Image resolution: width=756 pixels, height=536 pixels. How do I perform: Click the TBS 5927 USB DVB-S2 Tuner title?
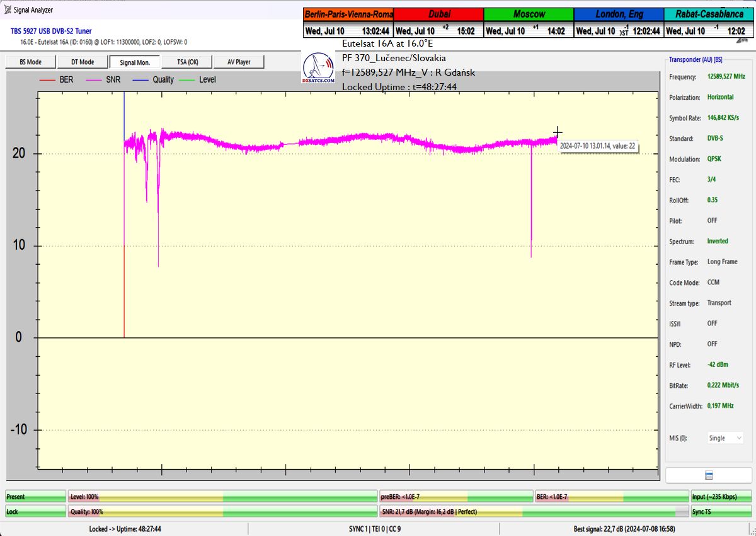click(x=51, y=31)
